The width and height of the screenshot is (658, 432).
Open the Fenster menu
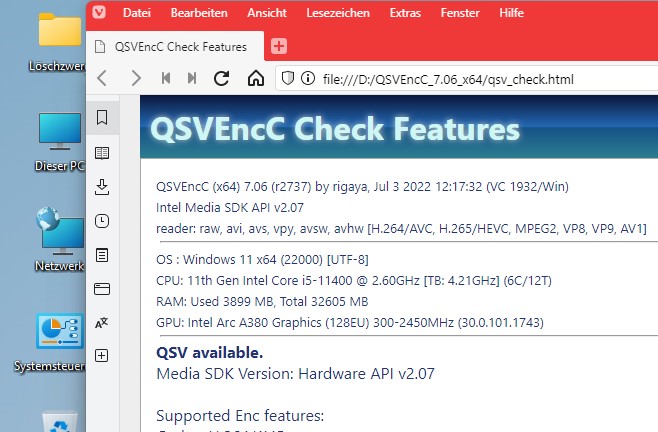460,13
